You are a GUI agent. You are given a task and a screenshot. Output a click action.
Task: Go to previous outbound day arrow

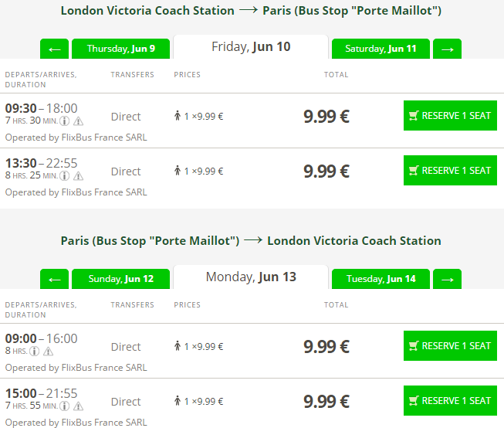click(x=54, y=49)
